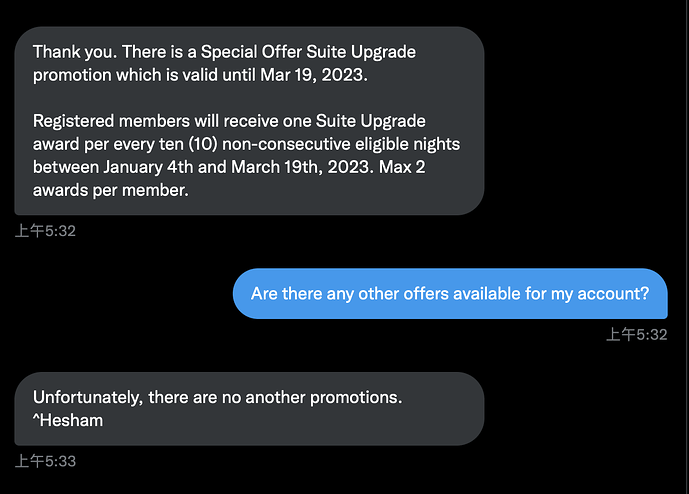The width and height of the screenshot is (689, 494).
Task: Click the word "promotions." in last reply
Action: coord(354,397)
